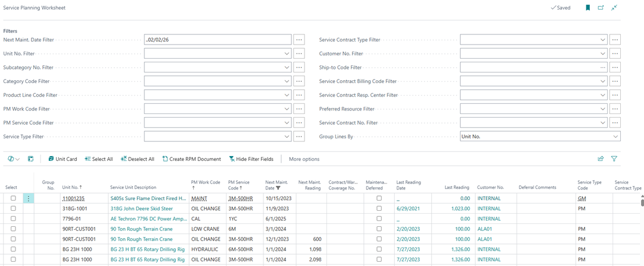
Task: Expand the Preferred Resource Filter dropdown
Action: pos(602,109)
